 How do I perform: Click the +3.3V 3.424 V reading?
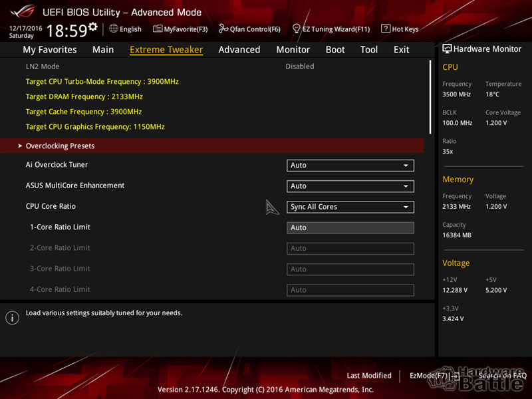click(453, 319)
